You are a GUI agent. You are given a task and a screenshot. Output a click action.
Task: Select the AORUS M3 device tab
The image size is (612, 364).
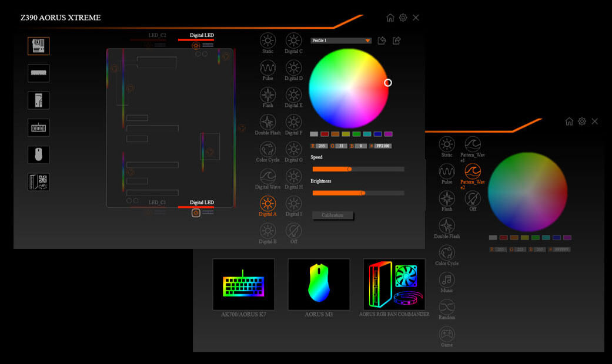tap(319, 285)
